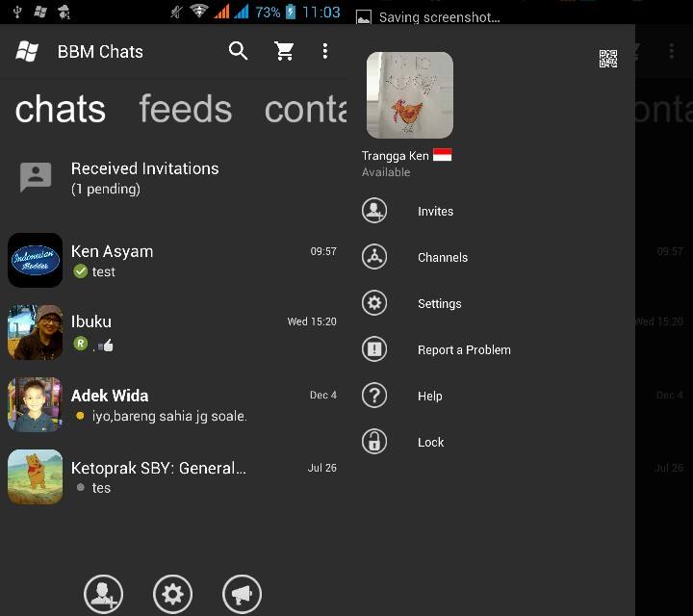Open the gear settings icon at bottom
Viewport: 693px width, 616px height.
point(172,594)
